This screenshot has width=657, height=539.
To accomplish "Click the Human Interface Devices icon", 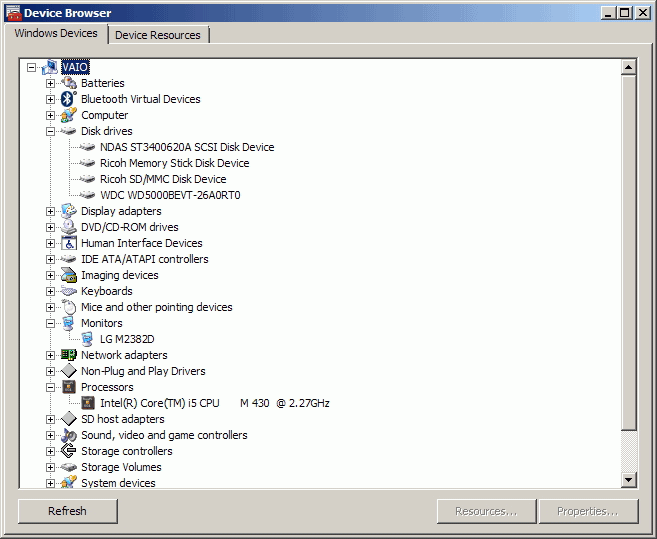I will [x=69, y=243].
